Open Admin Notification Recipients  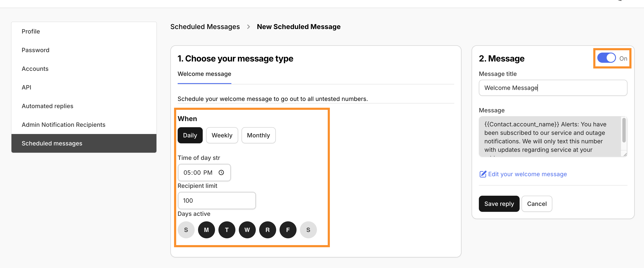tap(63, 124)
